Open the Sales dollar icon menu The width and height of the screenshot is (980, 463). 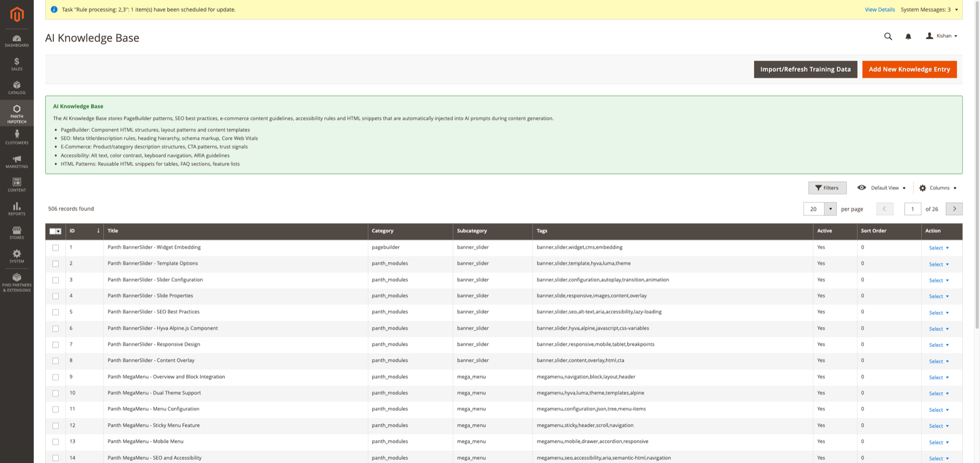tap(17, 64)
